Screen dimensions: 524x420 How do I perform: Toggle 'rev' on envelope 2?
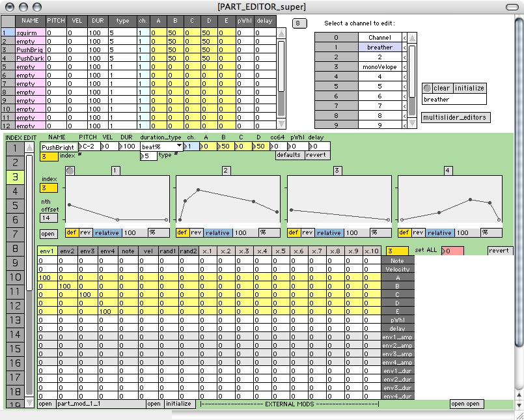point(196,232)
